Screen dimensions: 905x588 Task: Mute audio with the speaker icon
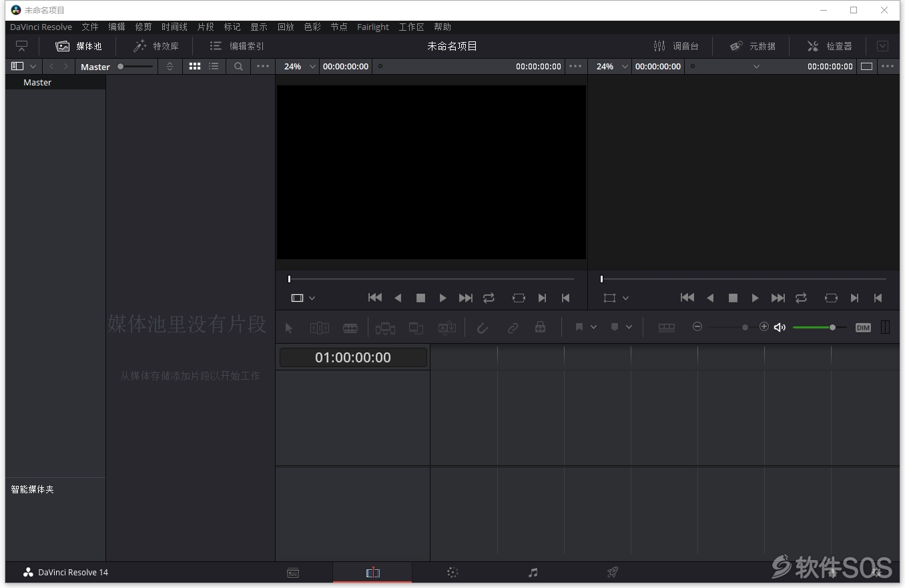780,327
